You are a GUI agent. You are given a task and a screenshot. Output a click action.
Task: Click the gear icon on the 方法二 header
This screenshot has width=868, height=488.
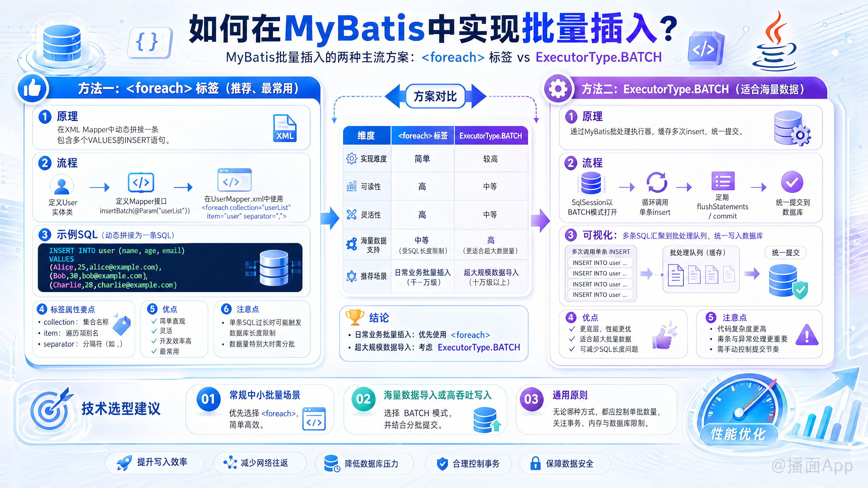(558, 89)
